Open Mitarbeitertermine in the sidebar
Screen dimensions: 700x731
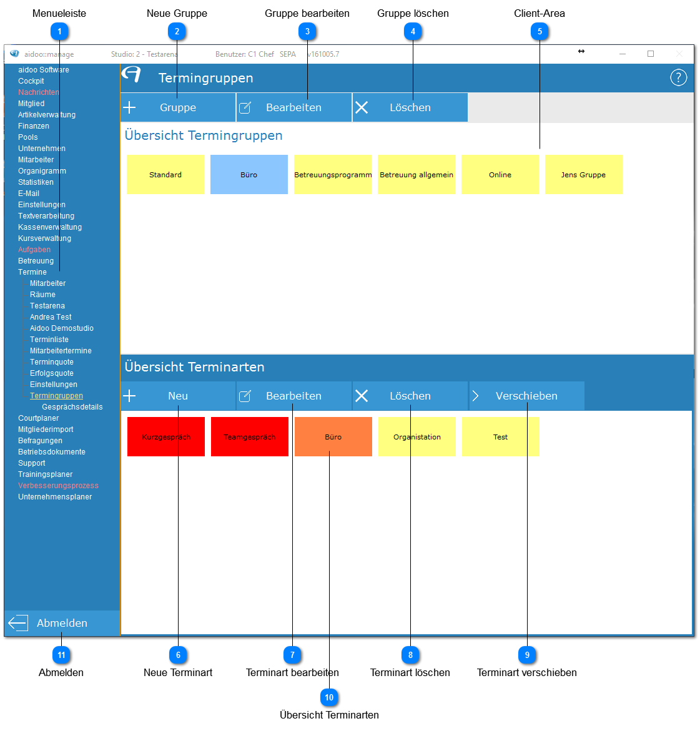(61, 351)
